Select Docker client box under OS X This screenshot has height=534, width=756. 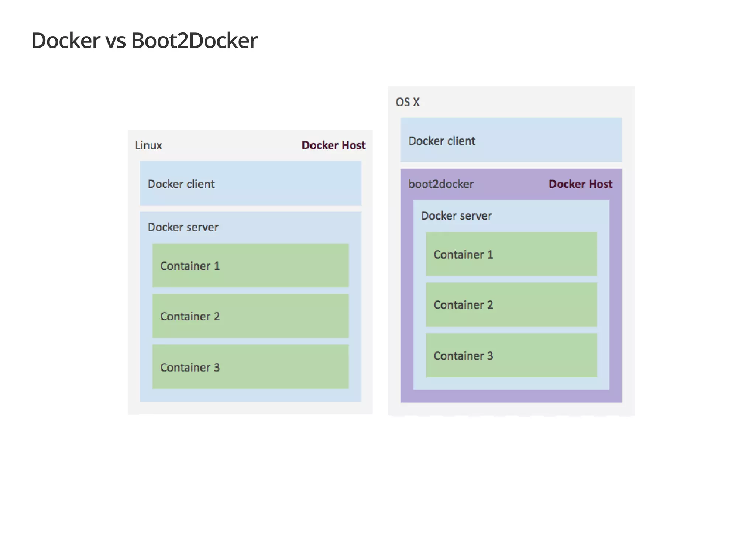[x=511, y=140]
